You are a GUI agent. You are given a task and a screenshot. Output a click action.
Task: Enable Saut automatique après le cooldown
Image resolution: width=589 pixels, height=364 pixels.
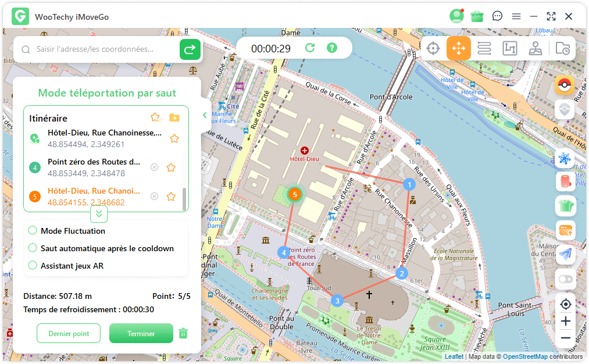(33, 248)
